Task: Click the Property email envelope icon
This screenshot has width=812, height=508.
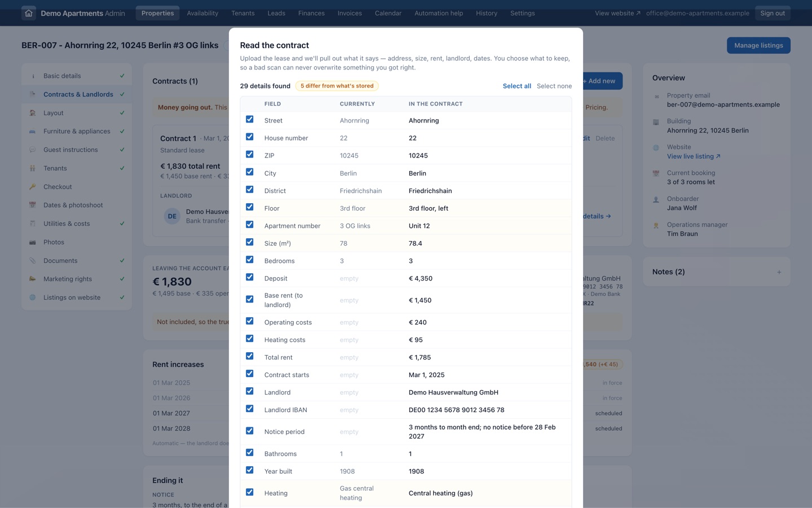Action: point(656,97)
